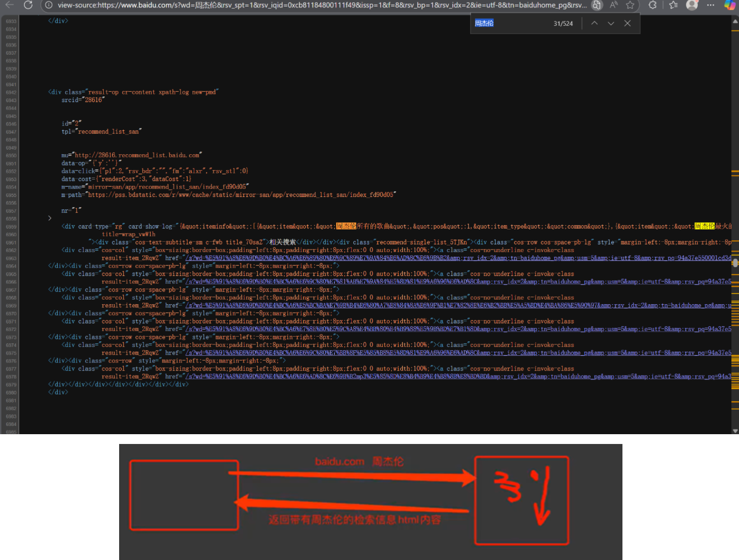Screen dimensions: 739x560
Task: Click line number 6942 in gutter
Action: [11, 92]
